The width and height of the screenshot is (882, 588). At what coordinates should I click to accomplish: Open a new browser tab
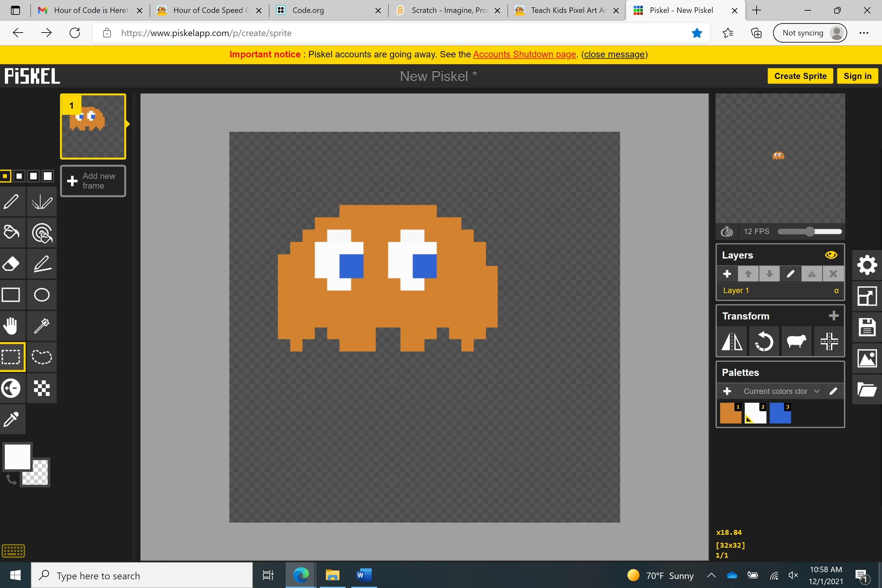(756, 11)
